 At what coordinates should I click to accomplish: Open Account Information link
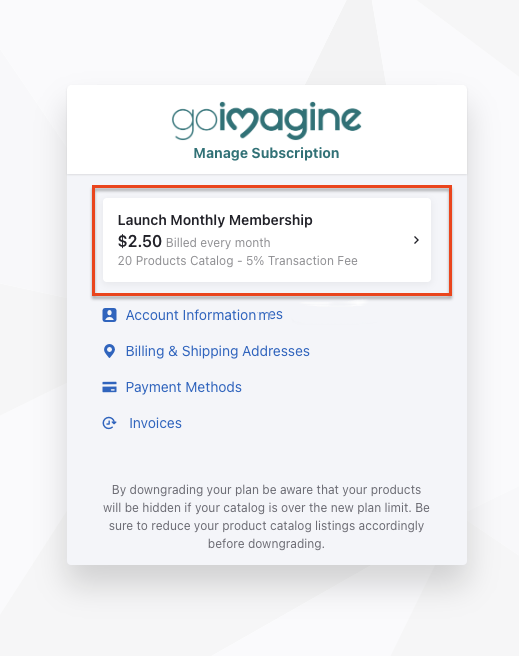tap(191, 315)
